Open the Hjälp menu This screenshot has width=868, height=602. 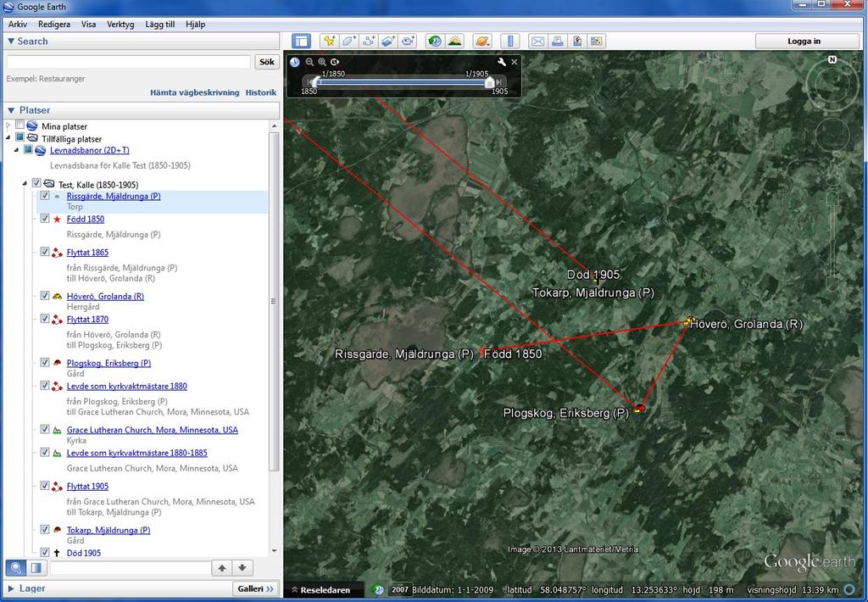pyautogui.click(x=196, y=25)
